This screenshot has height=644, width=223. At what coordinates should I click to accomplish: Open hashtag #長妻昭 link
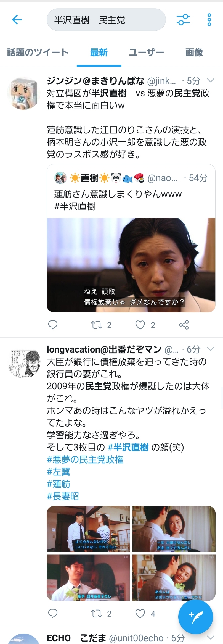point(63,496)
